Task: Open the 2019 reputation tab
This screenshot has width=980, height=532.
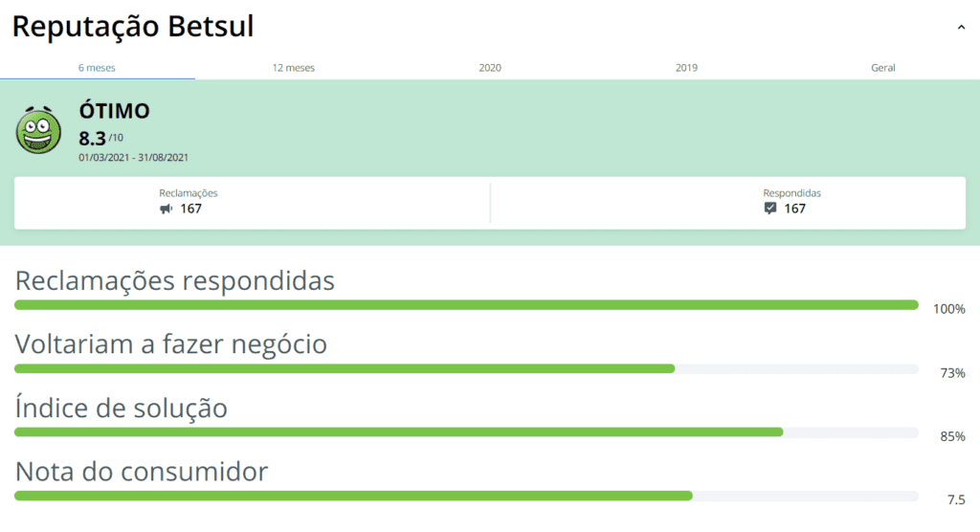Action: 686,68
